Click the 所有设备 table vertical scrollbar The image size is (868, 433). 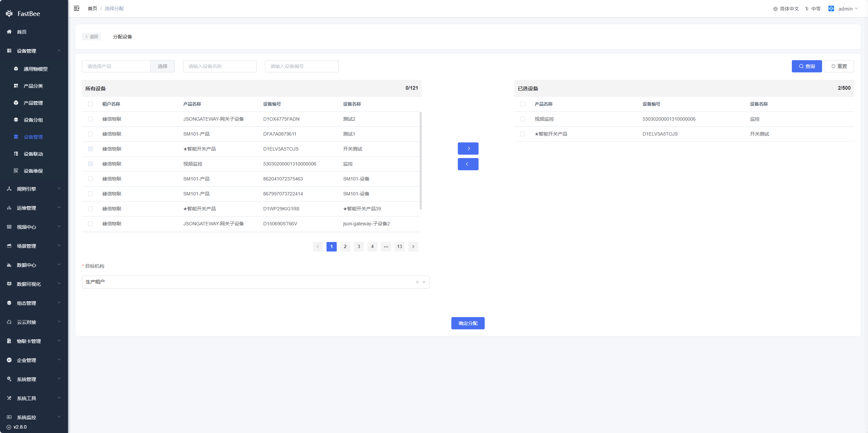point(421,160)
